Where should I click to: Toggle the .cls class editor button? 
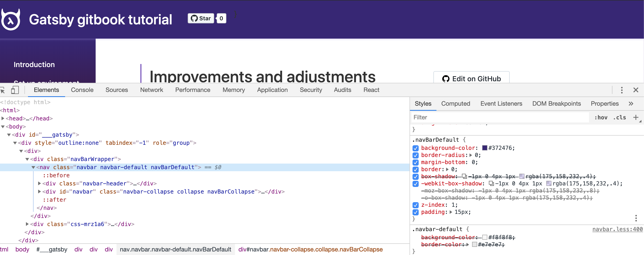coord(620,117)
